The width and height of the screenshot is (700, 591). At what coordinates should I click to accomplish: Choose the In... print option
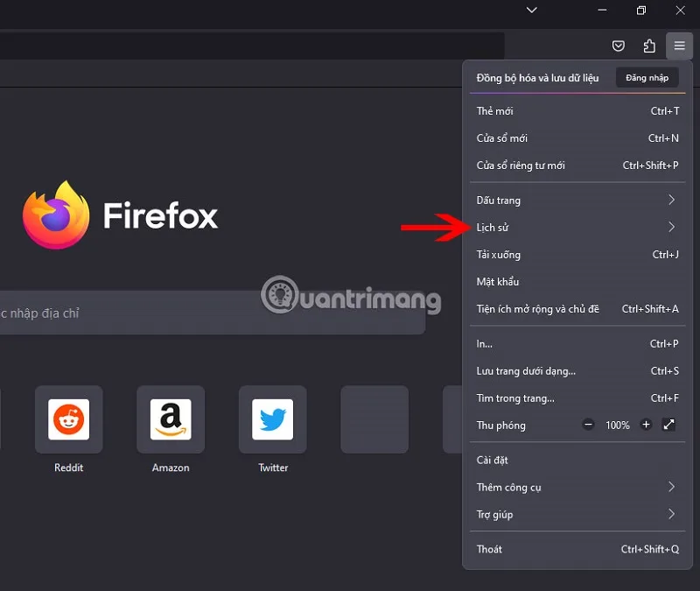(577, 343)
